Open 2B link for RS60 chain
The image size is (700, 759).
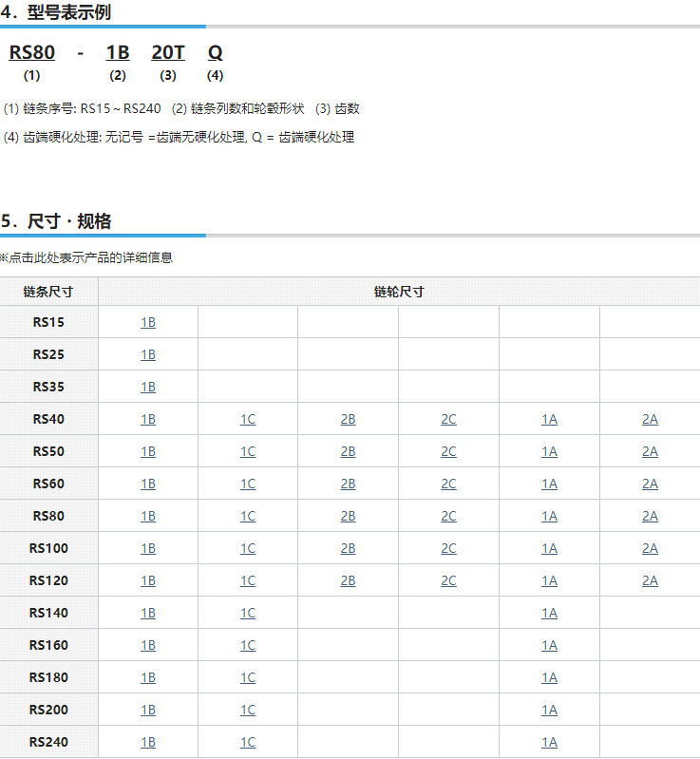pos(348,484)
